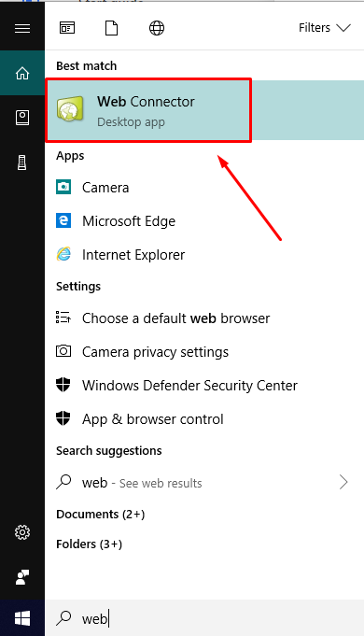Viewport: 364px width, 636px height.
Task: Expand the Filters dropdown
Action: point(324,28)
